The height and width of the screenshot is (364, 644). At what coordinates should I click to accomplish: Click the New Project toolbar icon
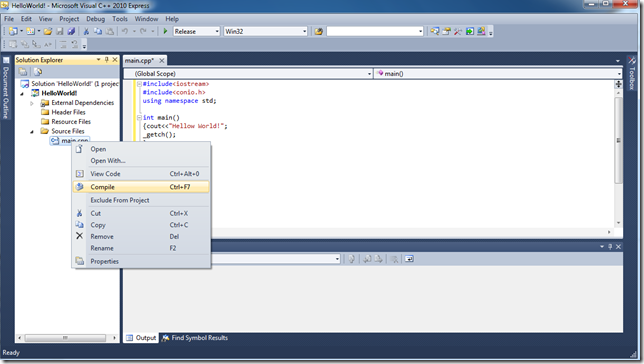13,31
